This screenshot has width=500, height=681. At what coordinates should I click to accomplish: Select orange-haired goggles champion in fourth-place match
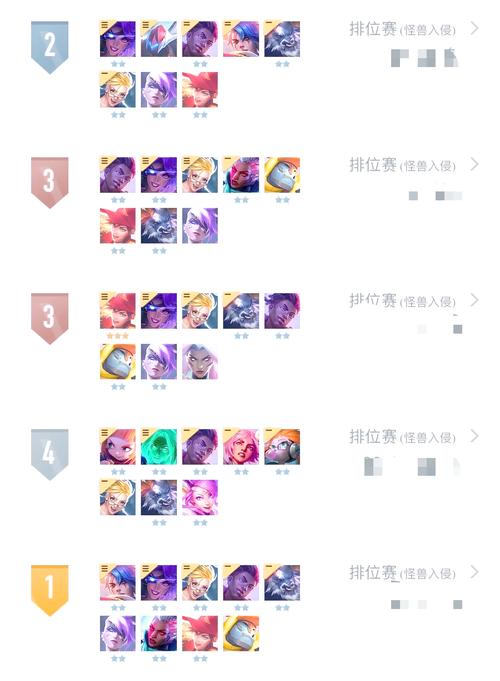(282, 446)
